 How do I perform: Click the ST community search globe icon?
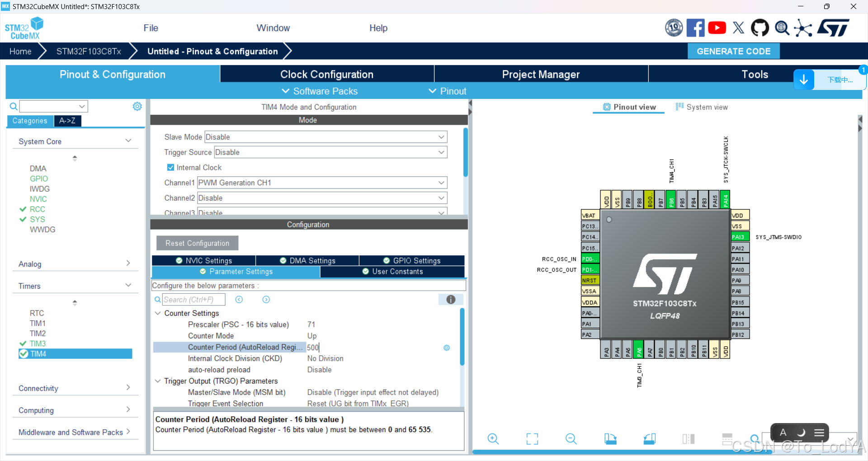pyautogui.click(x=782, y=28)
